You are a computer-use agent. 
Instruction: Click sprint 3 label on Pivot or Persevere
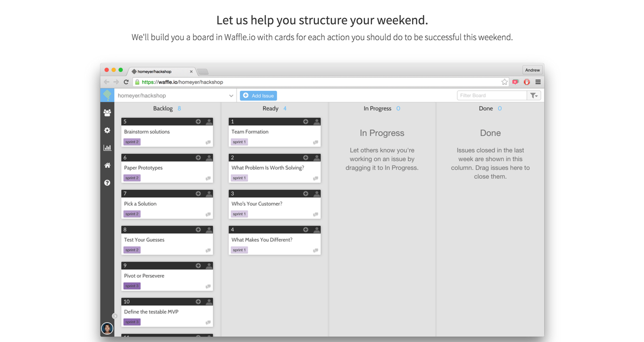pyautogui.click(x=132, y=286)
